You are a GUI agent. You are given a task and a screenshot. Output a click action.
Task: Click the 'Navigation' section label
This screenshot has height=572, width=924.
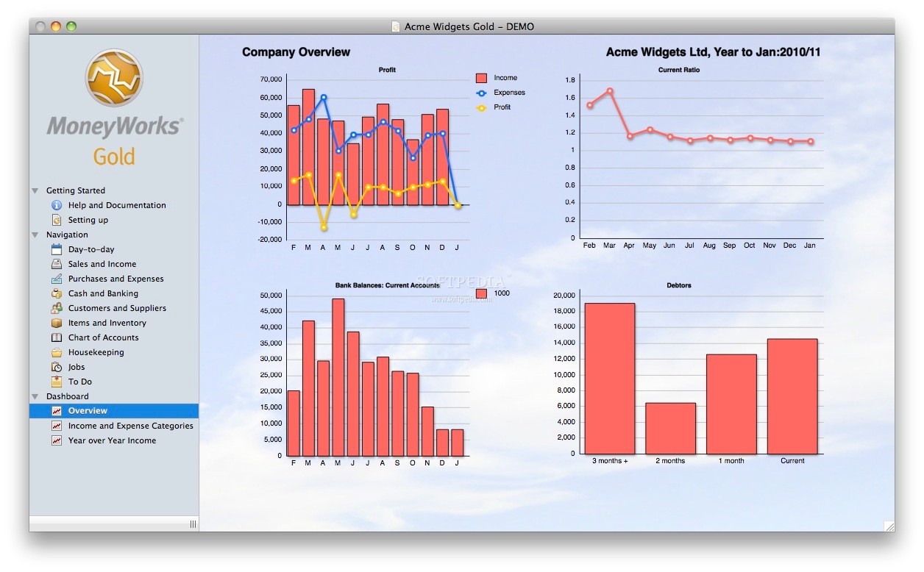[67, 235]
